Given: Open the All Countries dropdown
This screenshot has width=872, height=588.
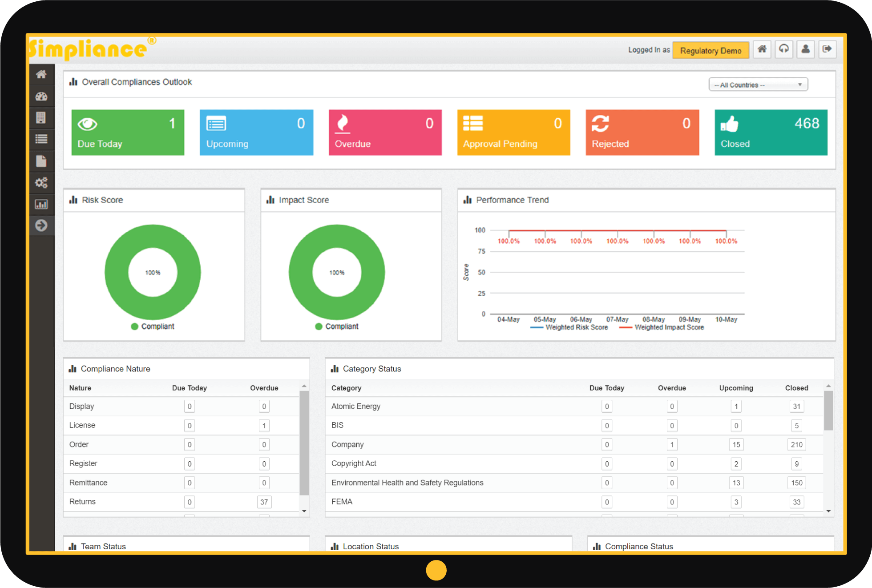Looking at the screenshot, I should tap(758, 85).
